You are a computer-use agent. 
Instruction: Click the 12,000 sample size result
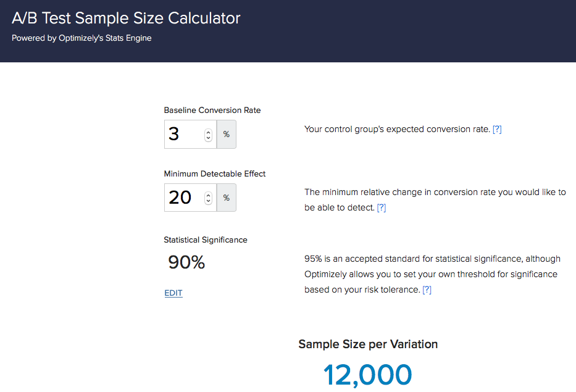tap(367, 375)
